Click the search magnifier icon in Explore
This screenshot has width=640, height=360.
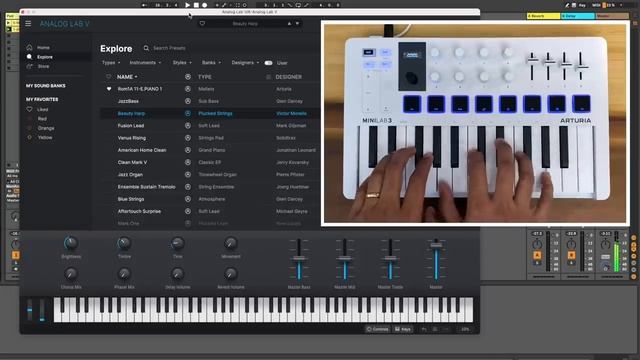(x=146, y=48)
